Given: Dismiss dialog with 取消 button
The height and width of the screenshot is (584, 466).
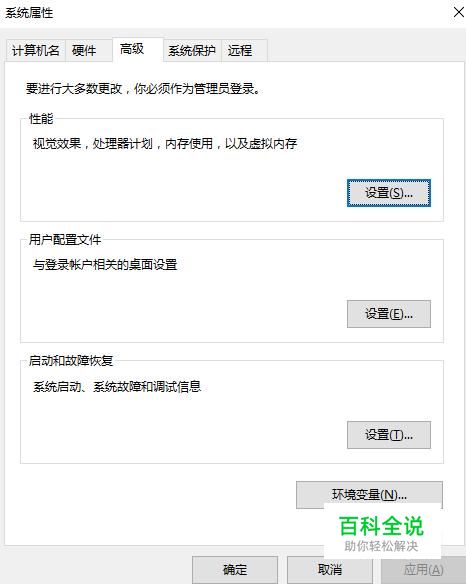Looking at the screenshot, I should [330, 570].
